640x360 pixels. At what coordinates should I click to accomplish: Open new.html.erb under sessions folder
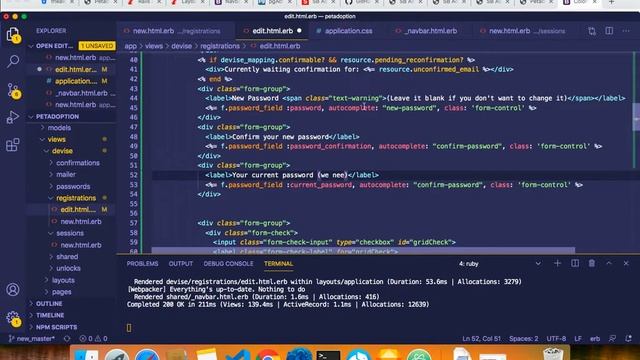tap(81, 245)
